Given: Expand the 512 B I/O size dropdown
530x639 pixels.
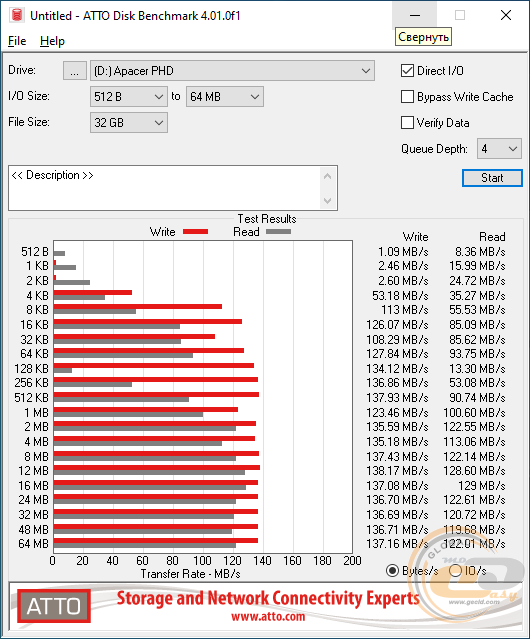Looking at the screenshot, I should [x=129, y=97].
